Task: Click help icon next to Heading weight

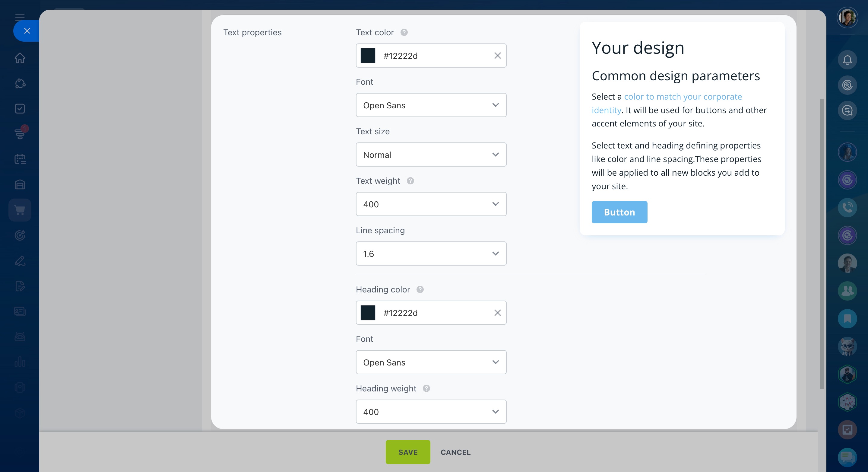Action: point(426,388)
